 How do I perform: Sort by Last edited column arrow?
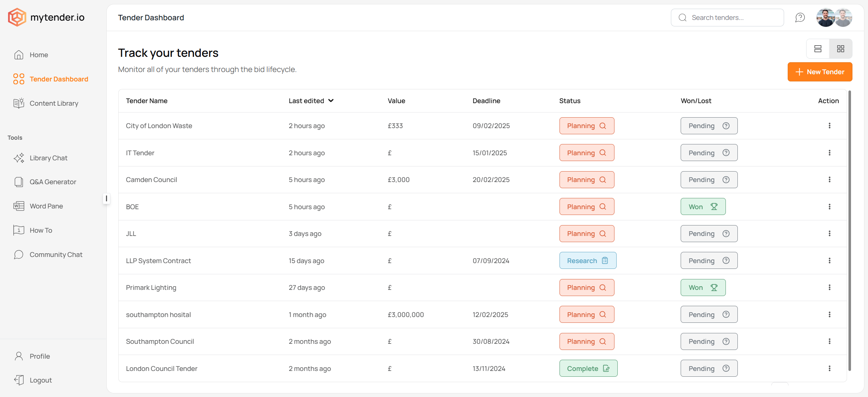pyautogui.click(x=331, y=101)
